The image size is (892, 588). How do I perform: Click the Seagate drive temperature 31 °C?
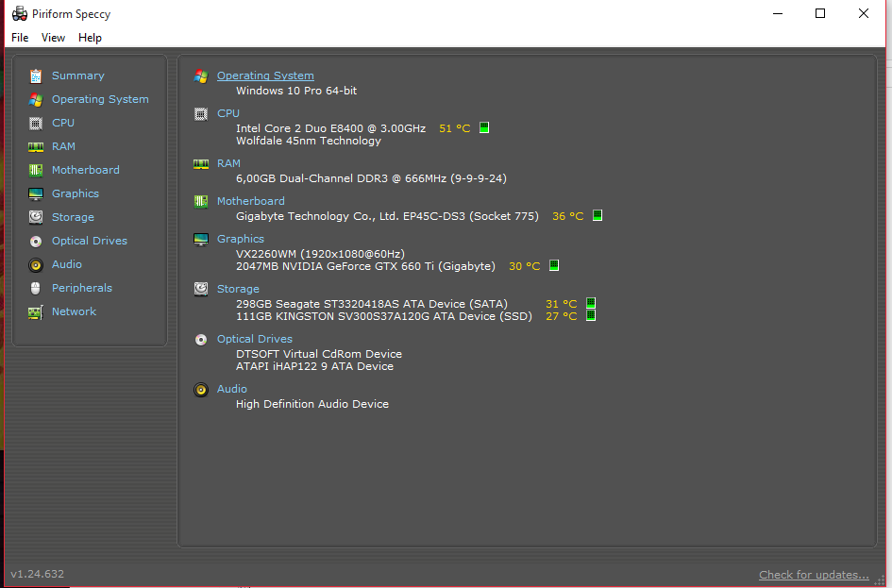point(561,304)
